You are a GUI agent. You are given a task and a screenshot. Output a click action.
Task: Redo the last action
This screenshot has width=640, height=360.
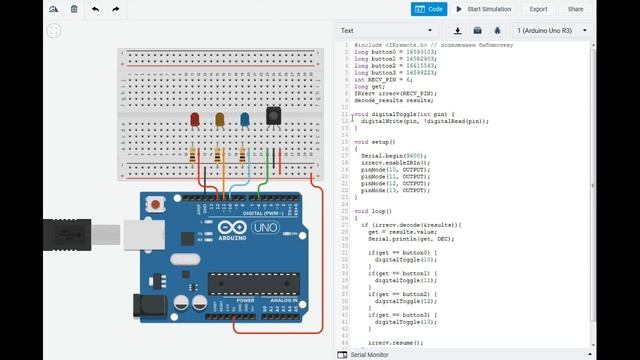pyautogui.click(x=116, y=9)
